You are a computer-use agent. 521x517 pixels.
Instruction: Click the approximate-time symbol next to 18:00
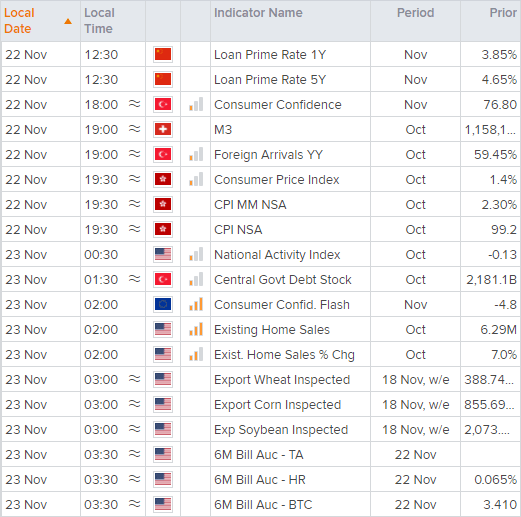click(135, 104)
